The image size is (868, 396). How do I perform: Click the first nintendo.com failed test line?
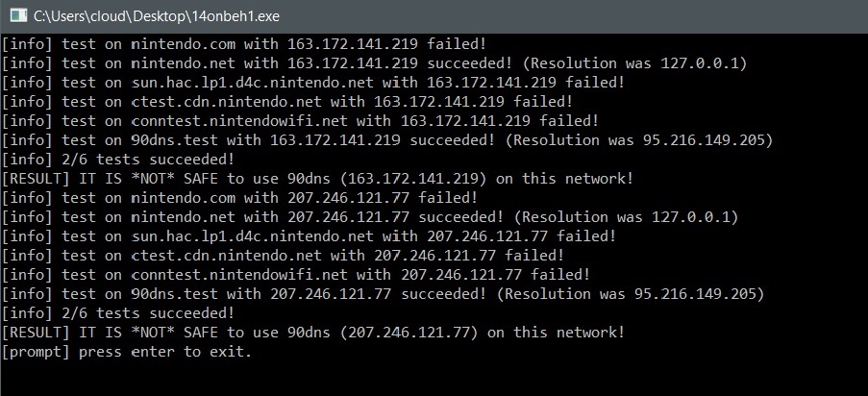(243, 44)
